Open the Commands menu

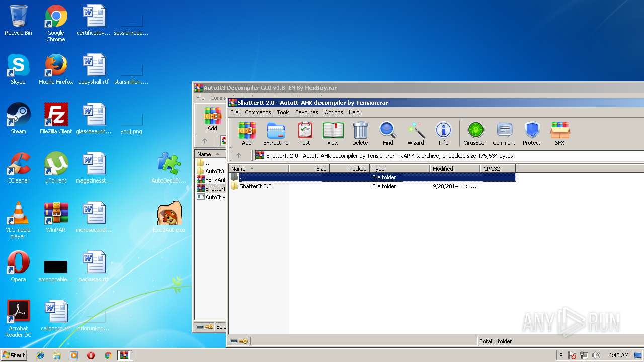[x=258, y=112]
